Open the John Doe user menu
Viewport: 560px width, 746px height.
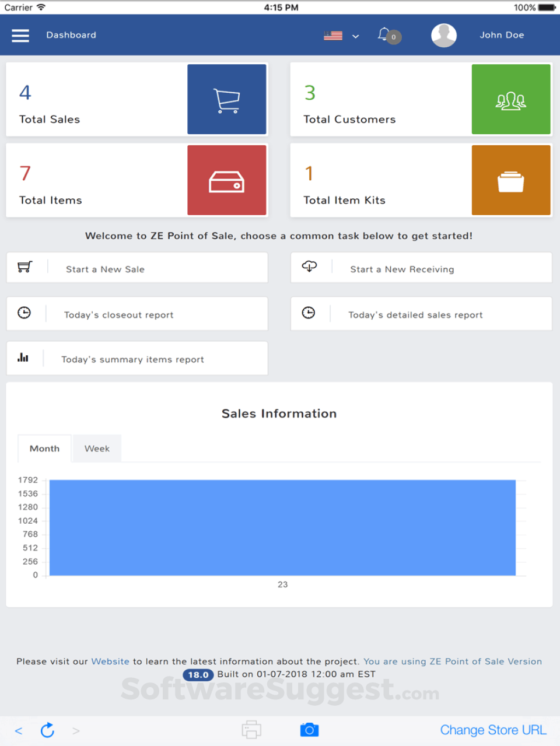(x=502, y=35)
